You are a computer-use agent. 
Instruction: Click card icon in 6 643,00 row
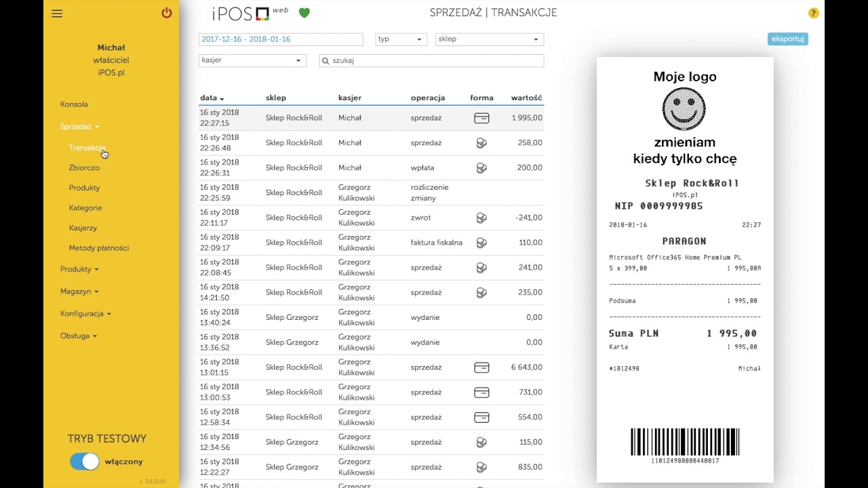click(x=481, y=367)
